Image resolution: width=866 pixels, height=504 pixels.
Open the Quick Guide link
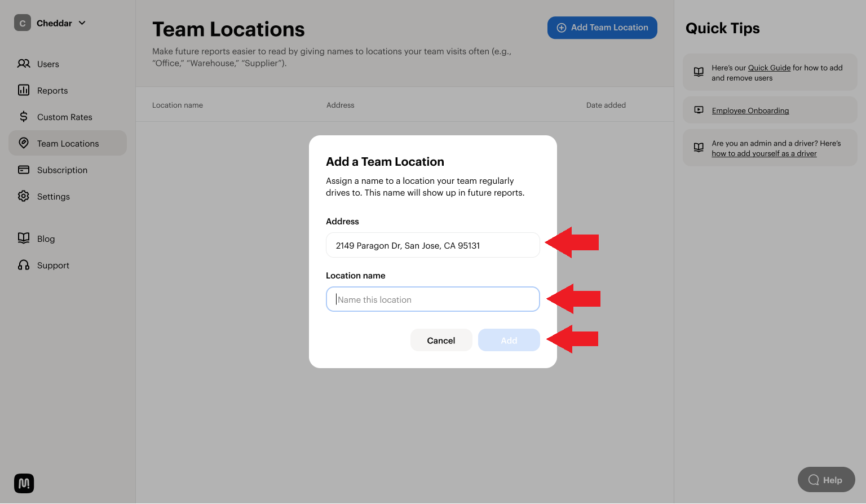pyautogui.click(x=769, y=68)
